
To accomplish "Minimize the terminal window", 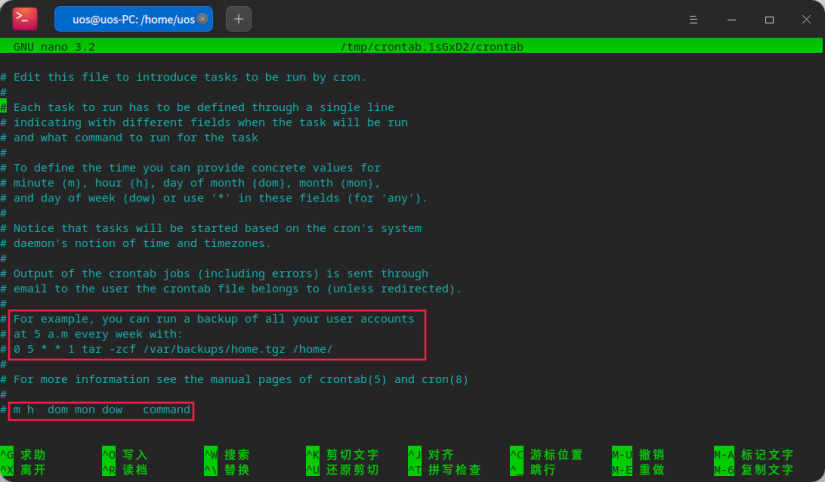I will coord(732,19).
